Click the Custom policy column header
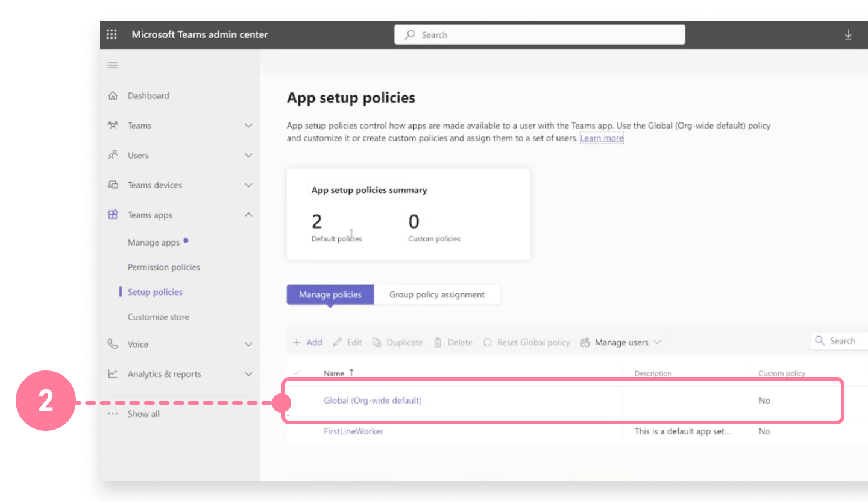The image size is (868, 502). click(x=782, y=373)
